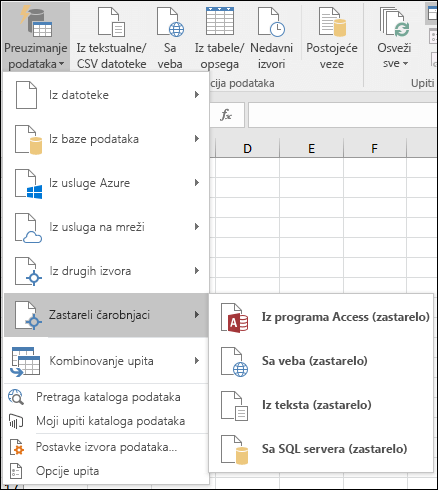
Task: Open the Preuzimanje podataka dropdown button
Action: [x=36, y=37]
